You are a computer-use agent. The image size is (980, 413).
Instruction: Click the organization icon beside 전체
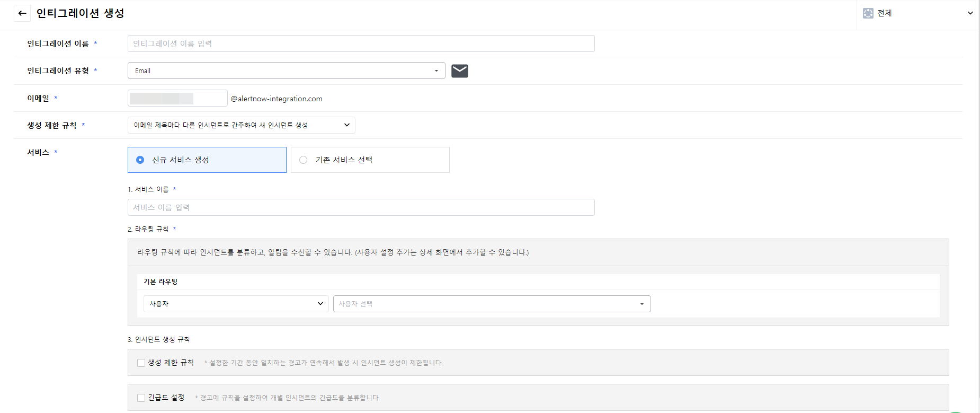(868, 13)
